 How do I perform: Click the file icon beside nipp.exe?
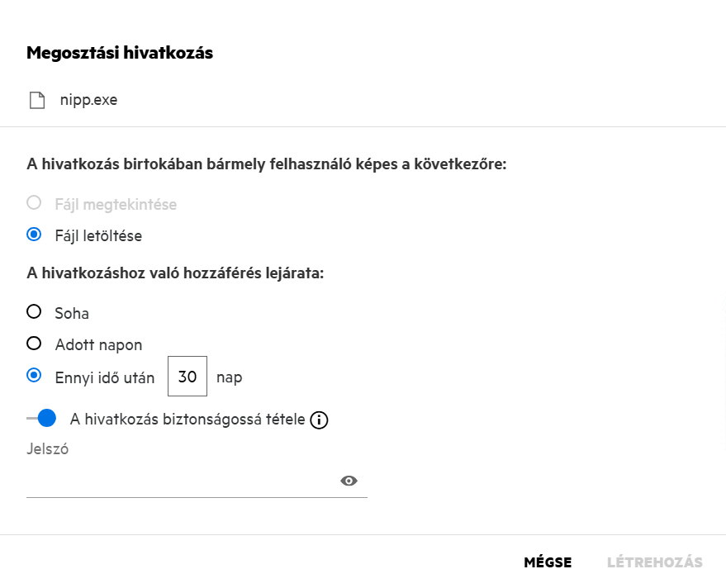pos(36,101)
